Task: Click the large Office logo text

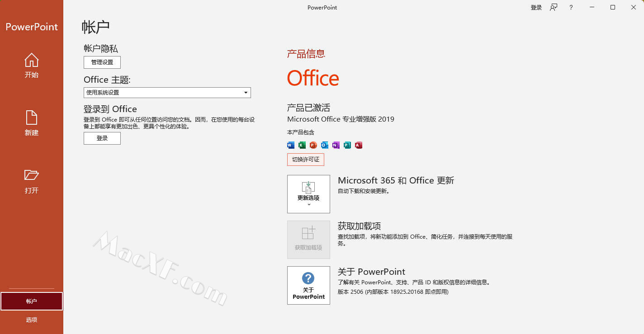Action: pos(313,79)
